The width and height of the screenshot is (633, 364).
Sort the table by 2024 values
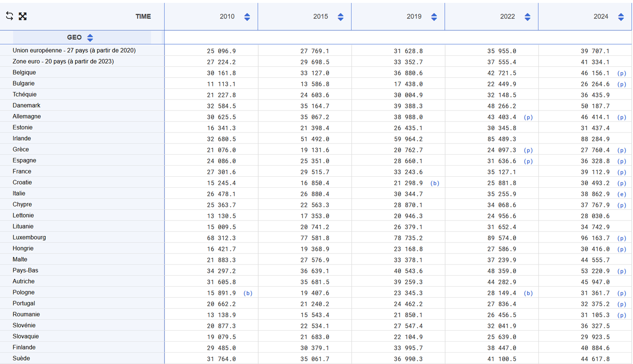(x=621, y=17)
